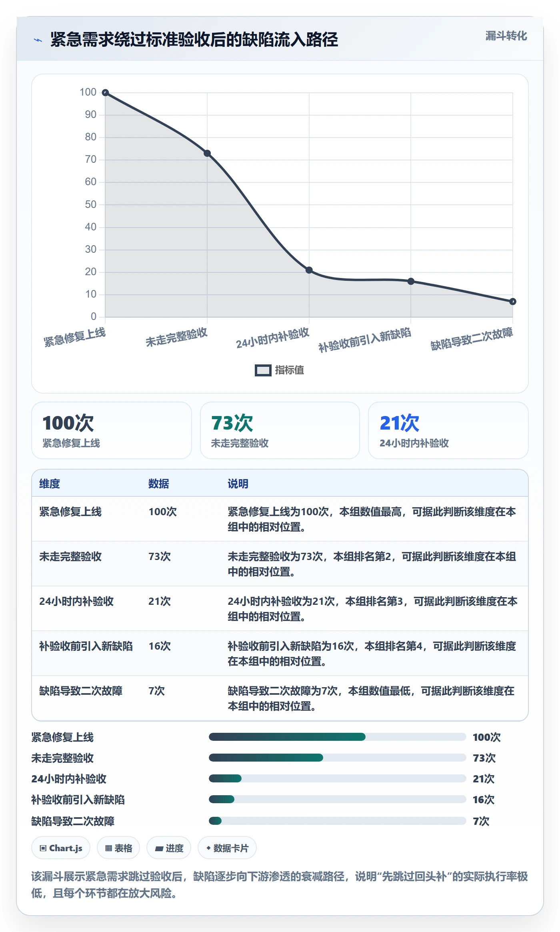Viewport: 560px width, 932px height.
Task: Select the Chart.js tag
Action: [61, 848]
